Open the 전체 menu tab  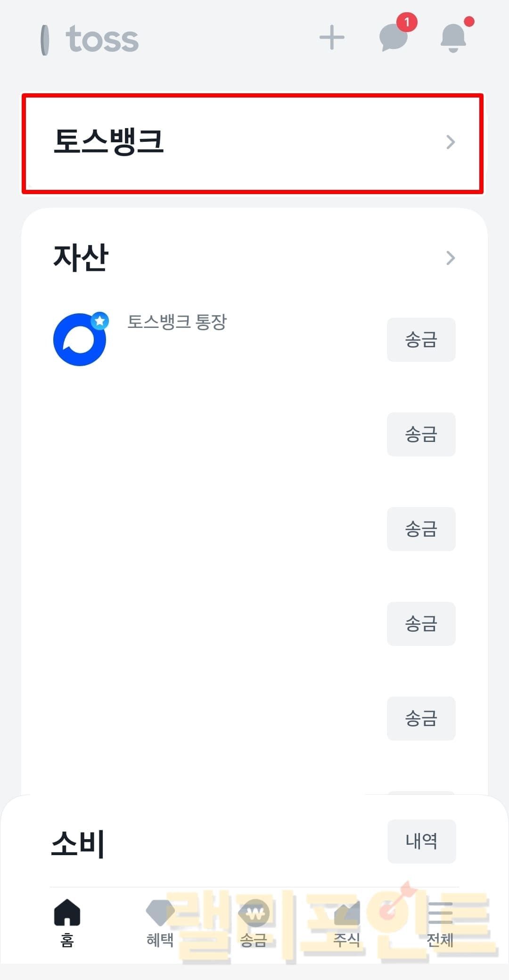coord(440,922)
